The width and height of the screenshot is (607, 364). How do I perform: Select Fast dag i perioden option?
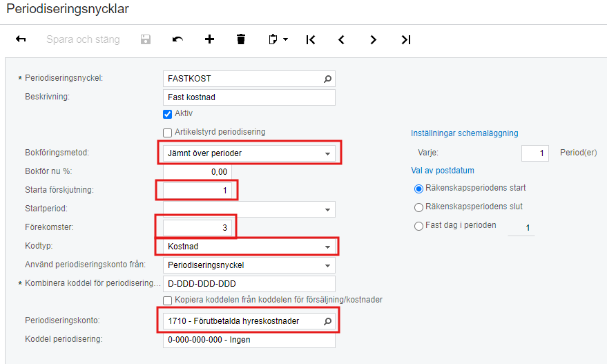click(418, 226)
